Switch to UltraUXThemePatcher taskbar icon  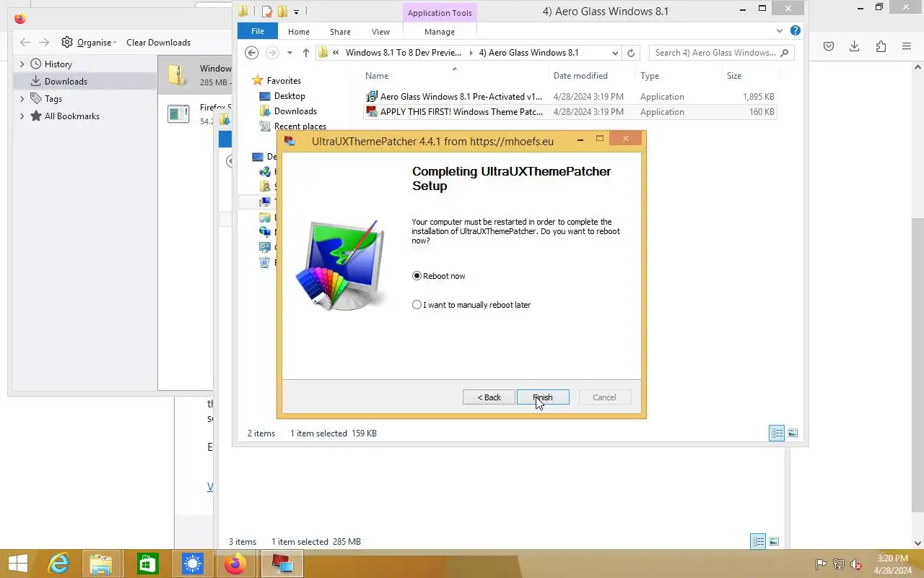click(x=282, y=564)
